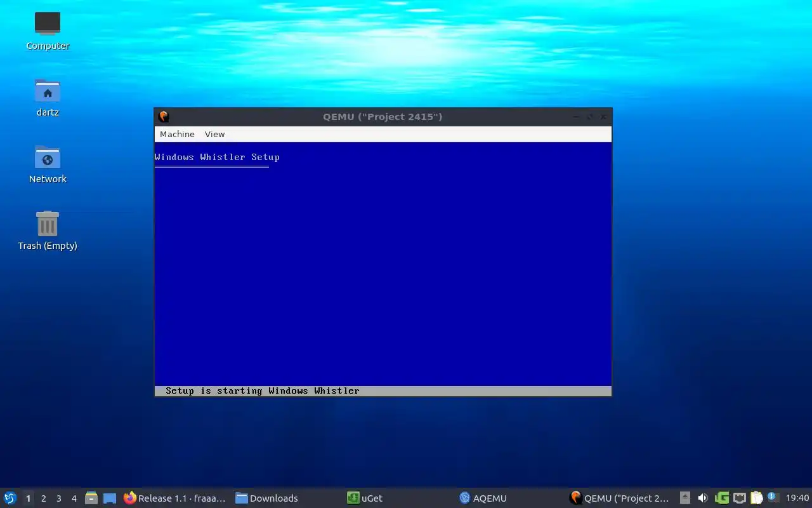812x508 pixels.
Task: Open the Computer desktop icon
Action: tap(48, 31)
